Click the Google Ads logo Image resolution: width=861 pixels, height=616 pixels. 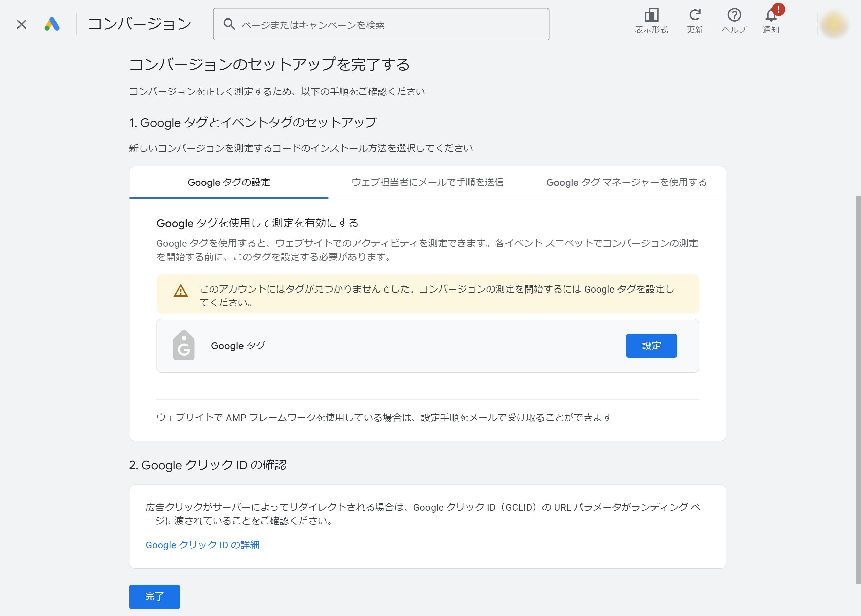52,24
